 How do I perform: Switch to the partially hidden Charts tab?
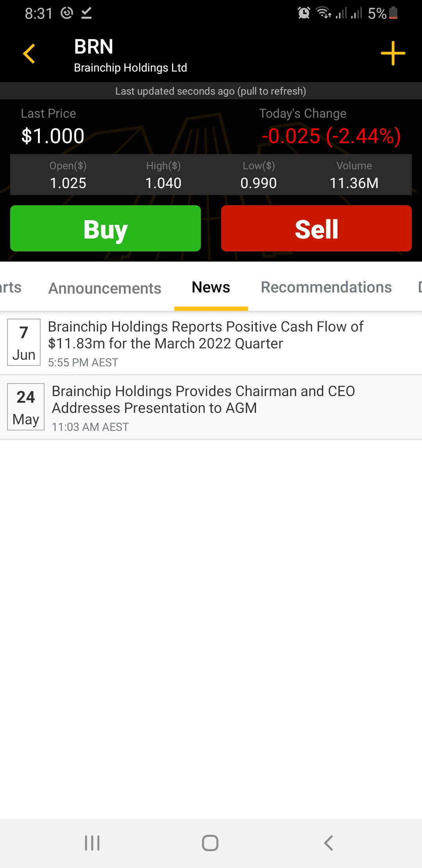(11, 287)
